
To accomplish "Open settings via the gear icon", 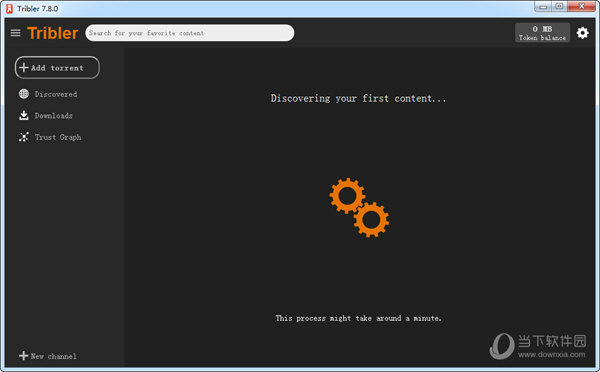I will coord(582,33).
